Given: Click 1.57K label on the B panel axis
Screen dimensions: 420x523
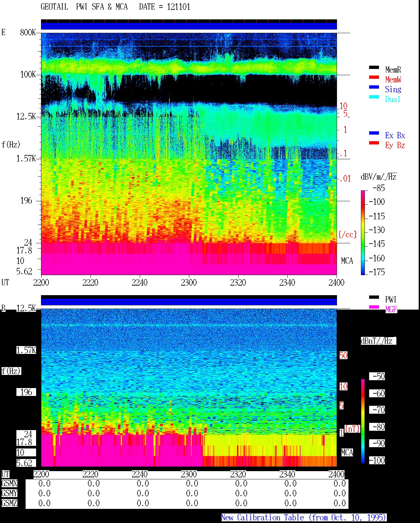Looking at the screenshot, I should tap(26, 350).
